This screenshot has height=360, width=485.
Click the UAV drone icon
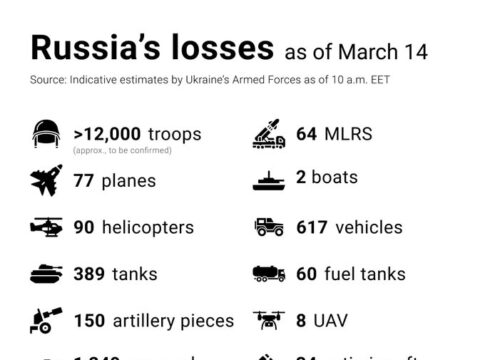point(269,320)
